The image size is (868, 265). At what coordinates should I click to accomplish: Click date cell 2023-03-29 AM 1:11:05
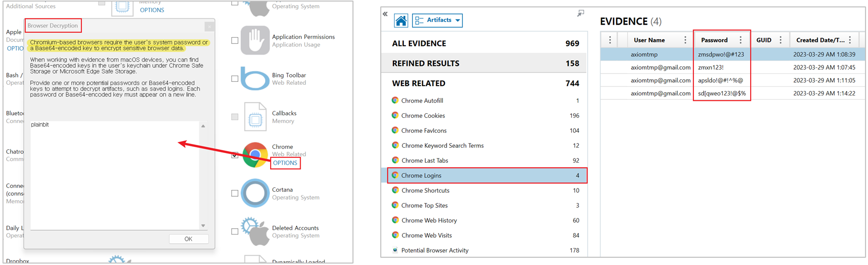click(824, 80)
